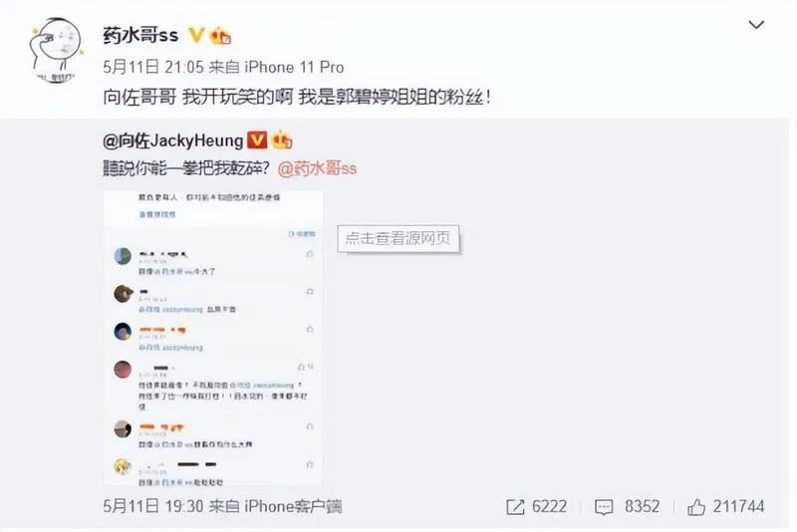This screenshot has width=797, height=532.
Task: Expand the post options chevron
Action: tap(756, 24)
